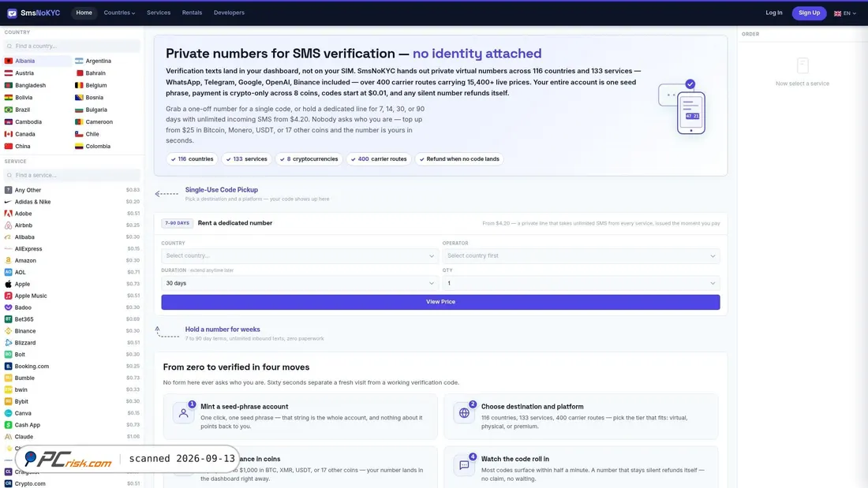Pick the Bangladesh flag icon
Screen dimensions: 868x488
point(9,85)
